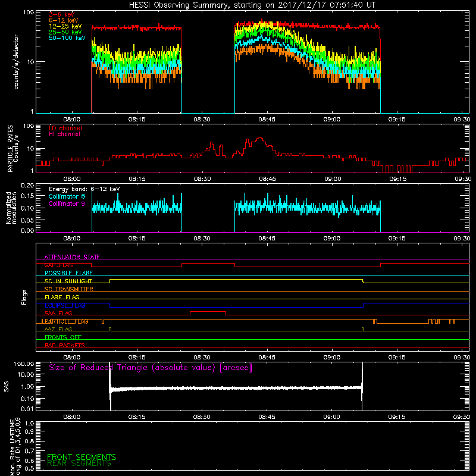
Task: Click the GAP_FLAG label
Action: pyautogui.click(x=58, y=265)
